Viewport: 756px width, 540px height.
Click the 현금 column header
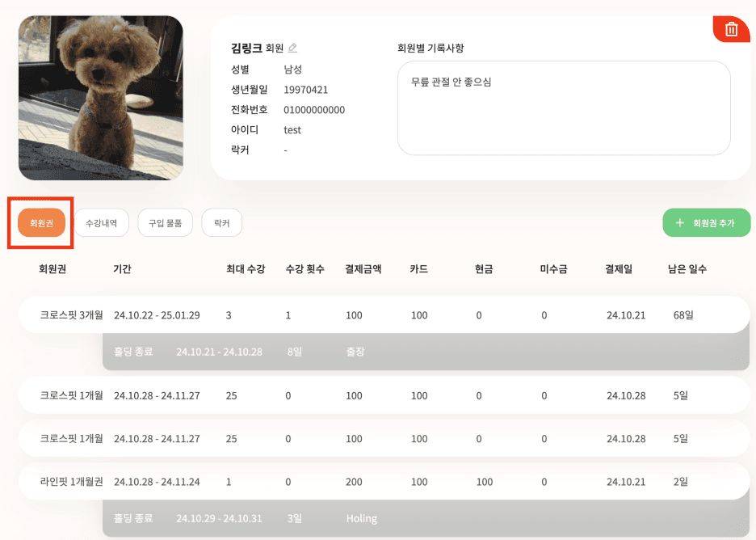(x=484, y=269)
